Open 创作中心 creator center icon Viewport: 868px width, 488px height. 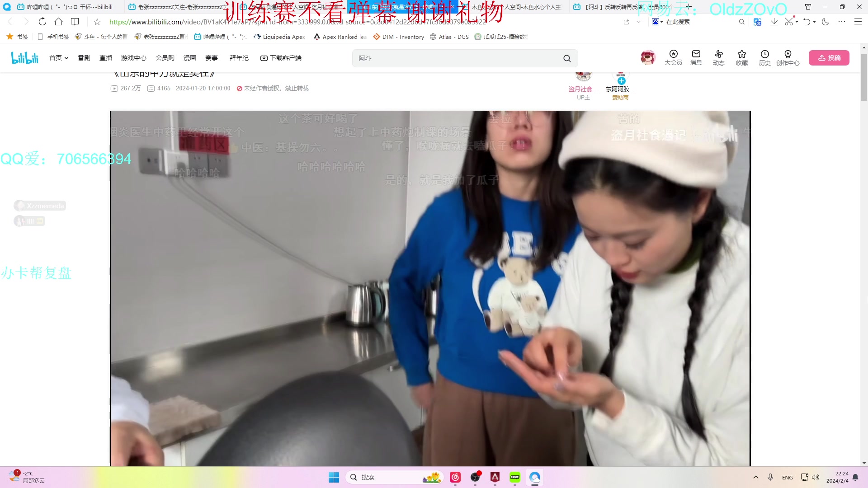point(788,58)
